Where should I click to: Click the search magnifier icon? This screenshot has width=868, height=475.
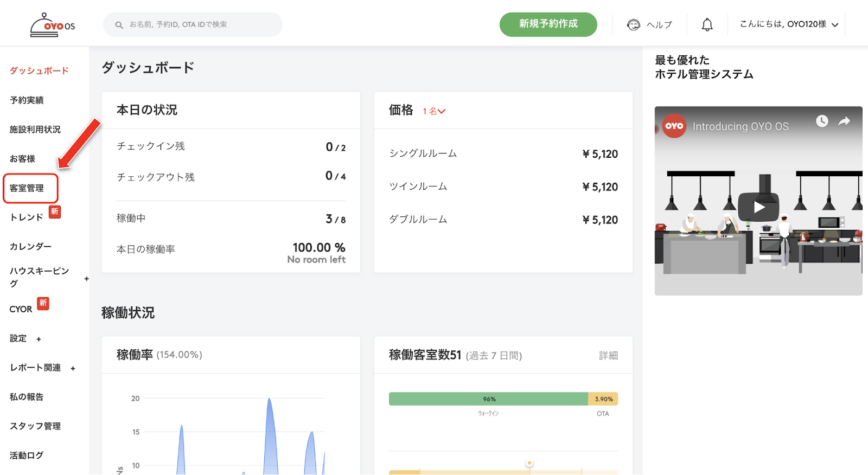click(119, 25)
